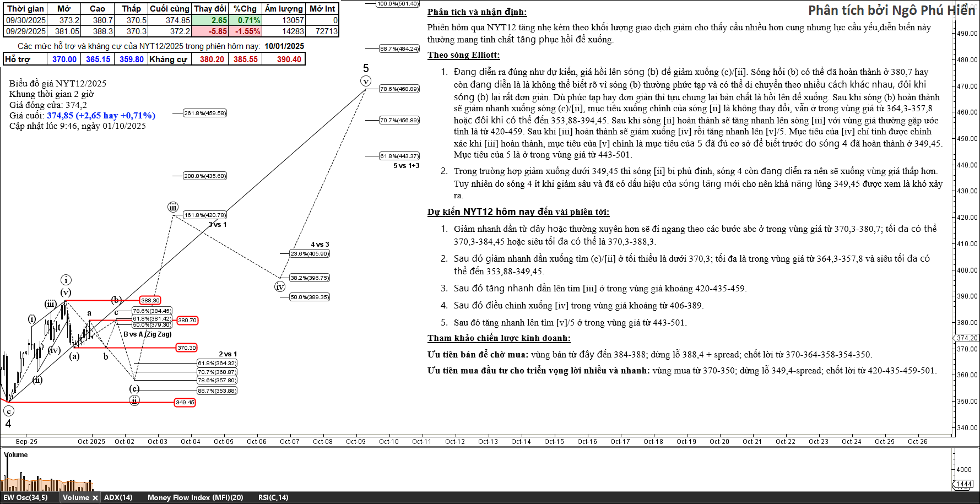Click the 374.20 current price tag
This screenshot has width=980, height=504.
click(x=967, y=338)
